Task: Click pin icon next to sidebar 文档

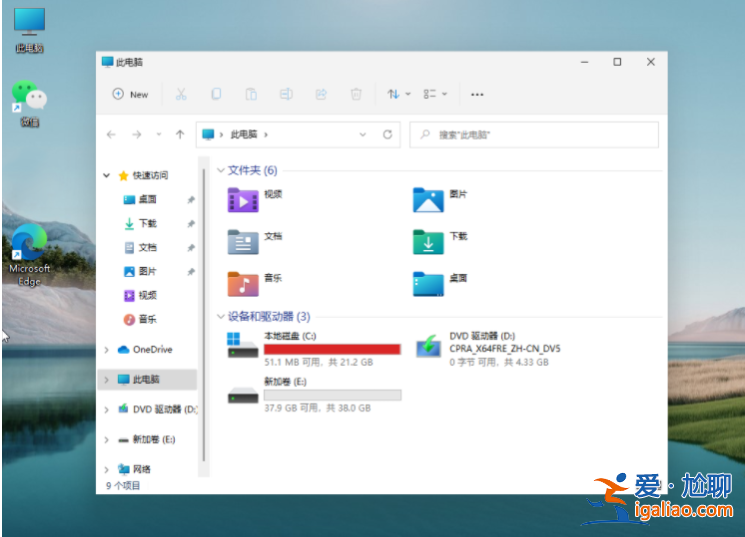Action: click(x=191, y=248)
